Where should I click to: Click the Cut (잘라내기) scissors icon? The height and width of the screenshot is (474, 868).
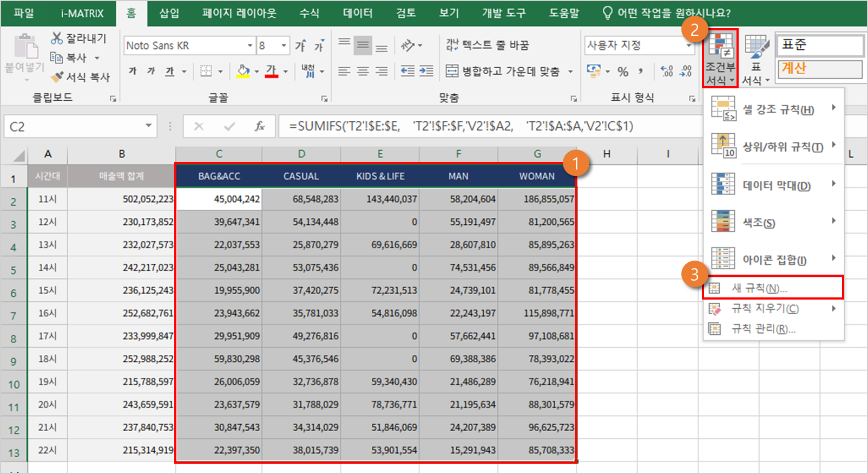click(x=57, y=38)
